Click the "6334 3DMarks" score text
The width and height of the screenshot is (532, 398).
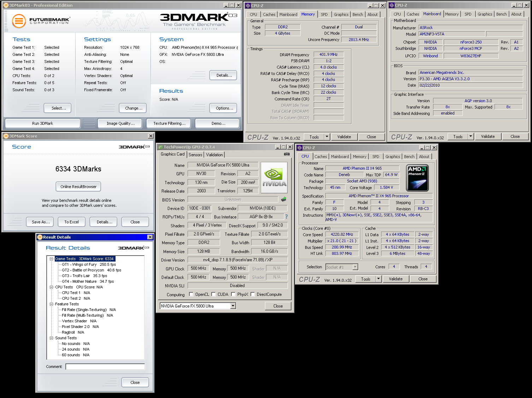tap(78, 169)
